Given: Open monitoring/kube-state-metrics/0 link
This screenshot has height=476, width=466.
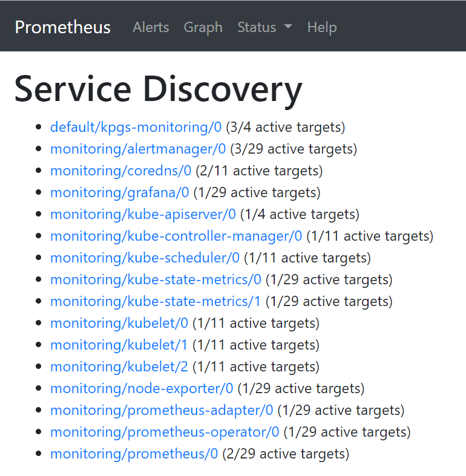Looking at the screenshot, I should pos(156,279).
